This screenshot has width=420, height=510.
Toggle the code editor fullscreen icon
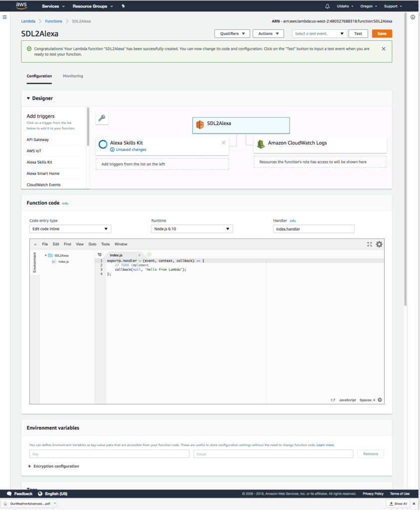coord(370,244)
